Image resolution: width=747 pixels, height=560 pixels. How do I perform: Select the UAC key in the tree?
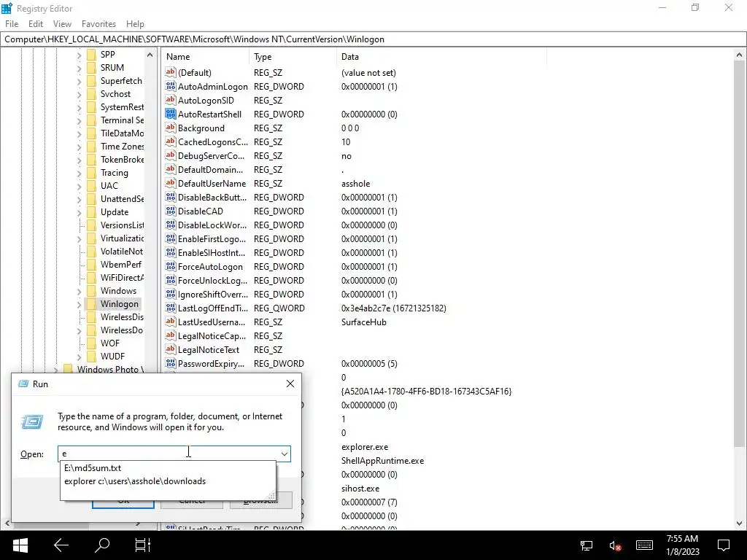click(x=109, y=186)
